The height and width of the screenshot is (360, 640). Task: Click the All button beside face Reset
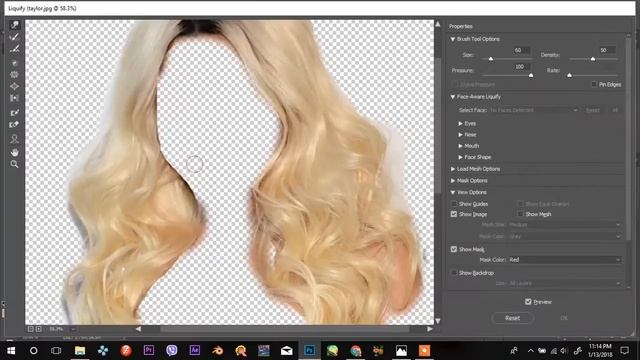(x=615, y=110)
